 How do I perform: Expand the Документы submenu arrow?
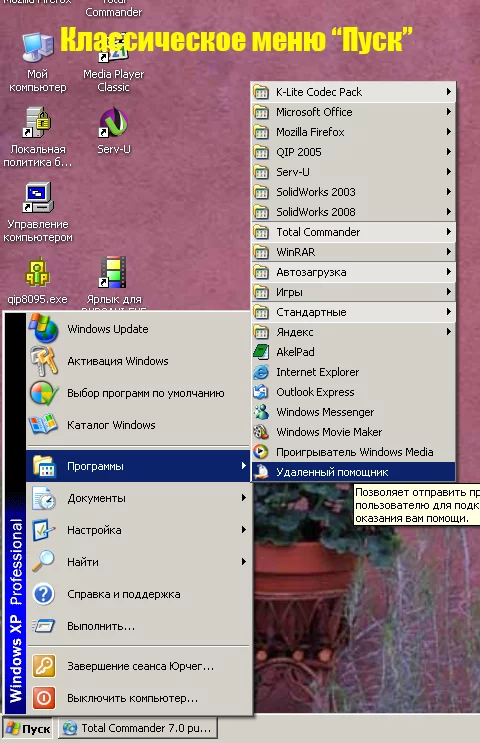point(244,498)
